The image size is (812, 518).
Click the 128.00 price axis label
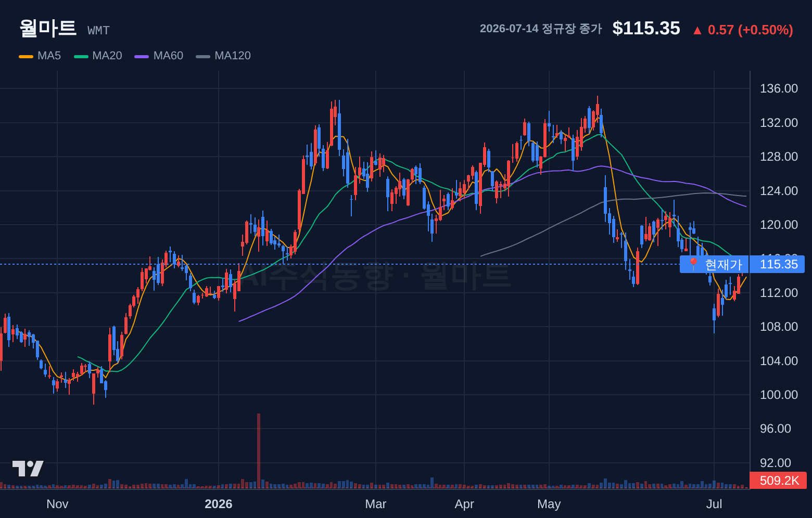click(779, 157)
